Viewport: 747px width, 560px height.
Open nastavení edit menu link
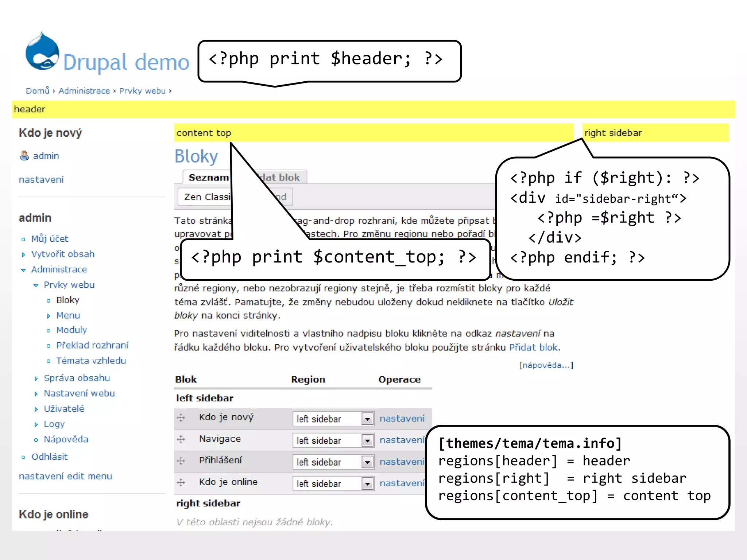coord(66,476)
